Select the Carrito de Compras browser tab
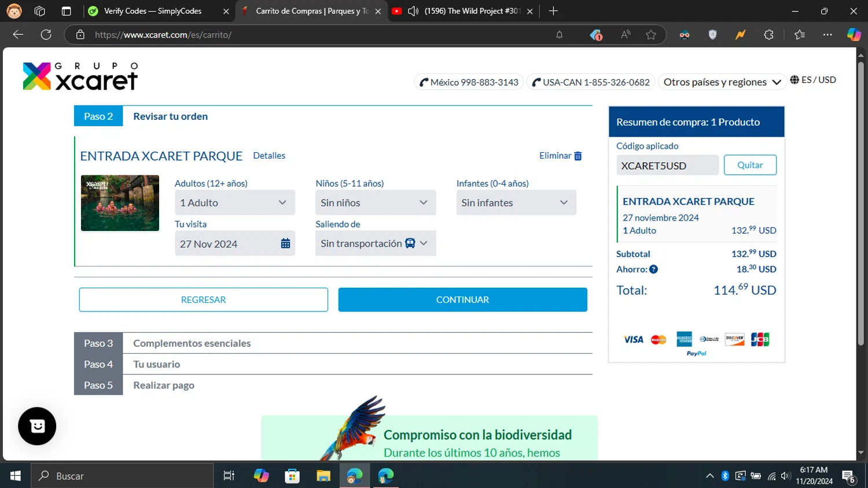The width and height of the screenshot is (868, 488). pos(312,11)
